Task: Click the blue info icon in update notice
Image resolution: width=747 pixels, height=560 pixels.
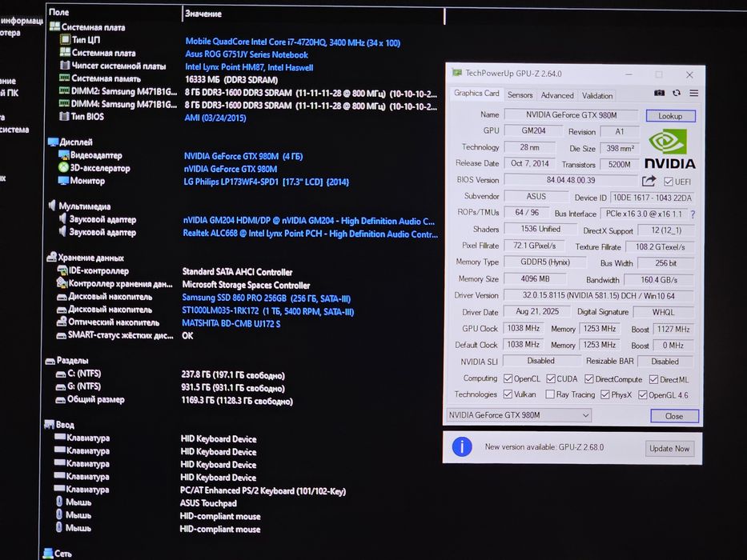Action: click(462, 446)
